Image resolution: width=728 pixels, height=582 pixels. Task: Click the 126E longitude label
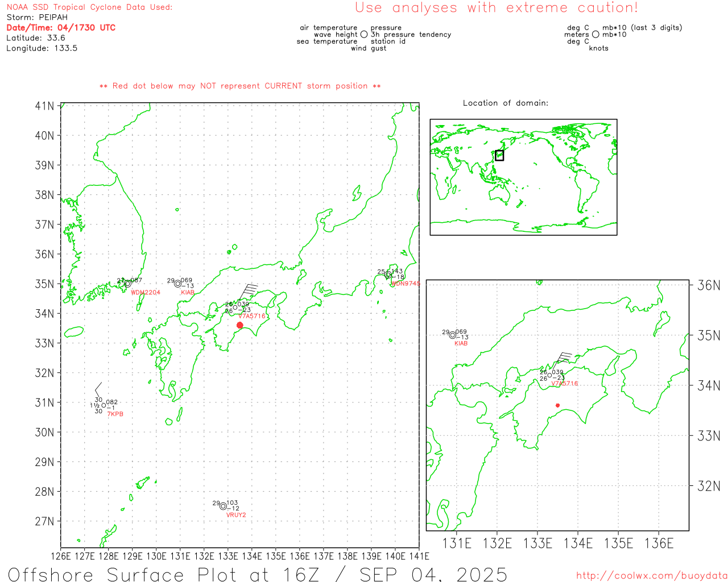click(x=61, y=556)
